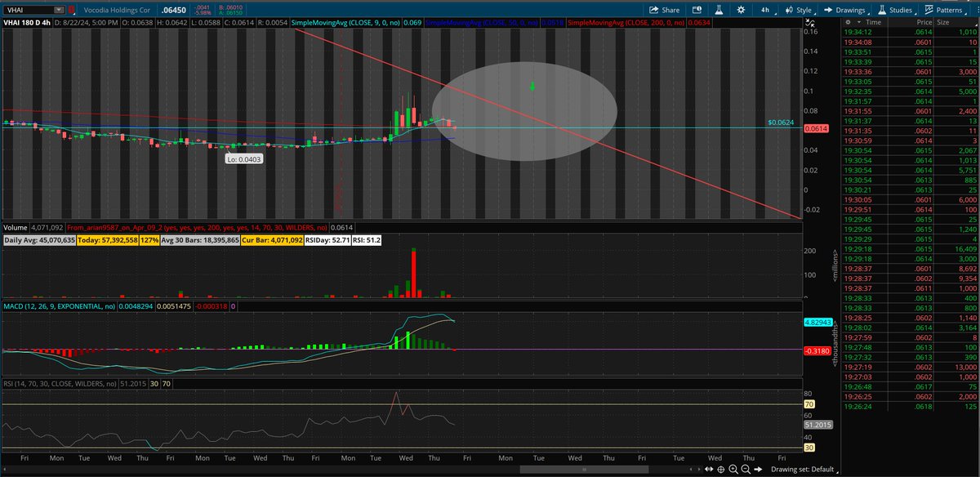Click the -0.3180 MACD histogram bubble

[x=817, y=350]
